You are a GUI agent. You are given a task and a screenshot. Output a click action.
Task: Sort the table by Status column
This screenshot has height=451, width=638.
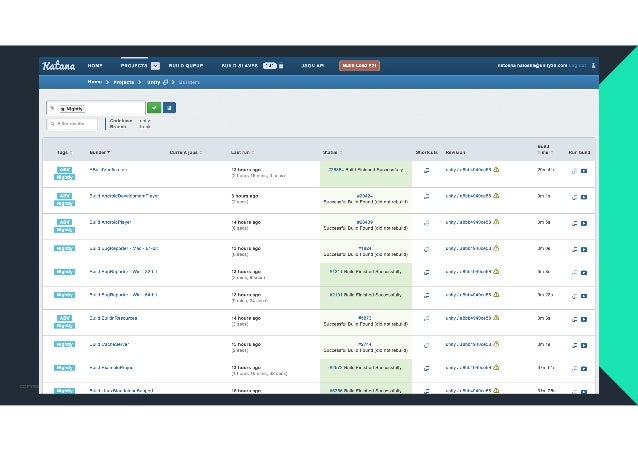pos(332,152)
